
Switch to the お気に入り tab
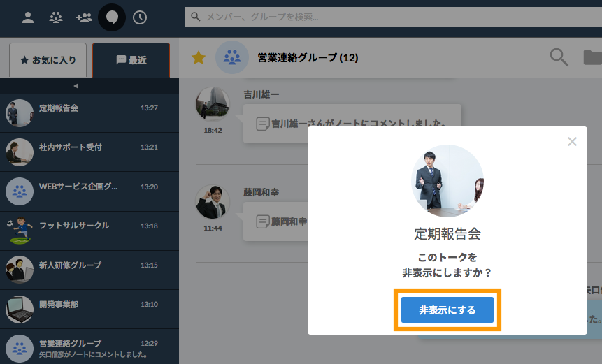pyautogui.click(x=48, y=60)
